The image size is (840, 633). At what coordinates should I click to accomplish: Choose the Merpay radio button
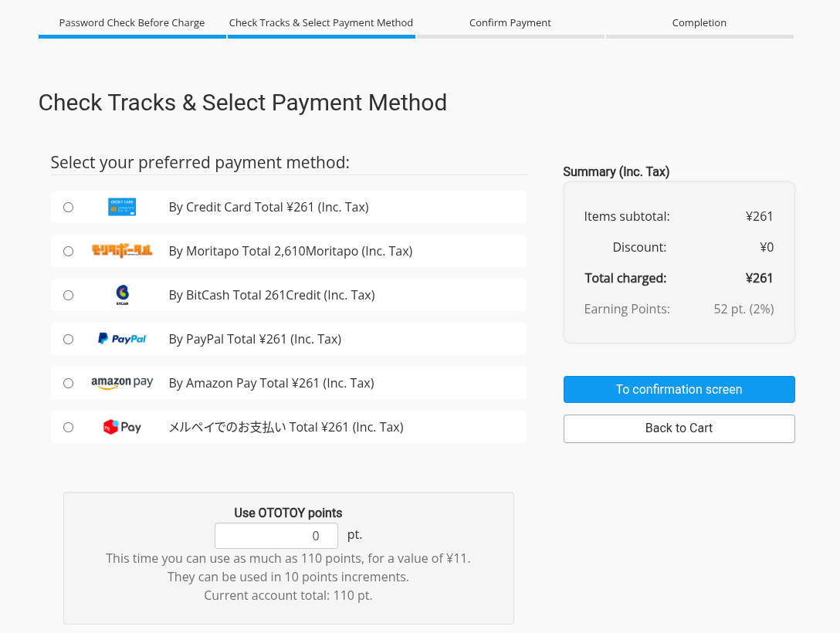pyautogui.click(x=69, y=427)
